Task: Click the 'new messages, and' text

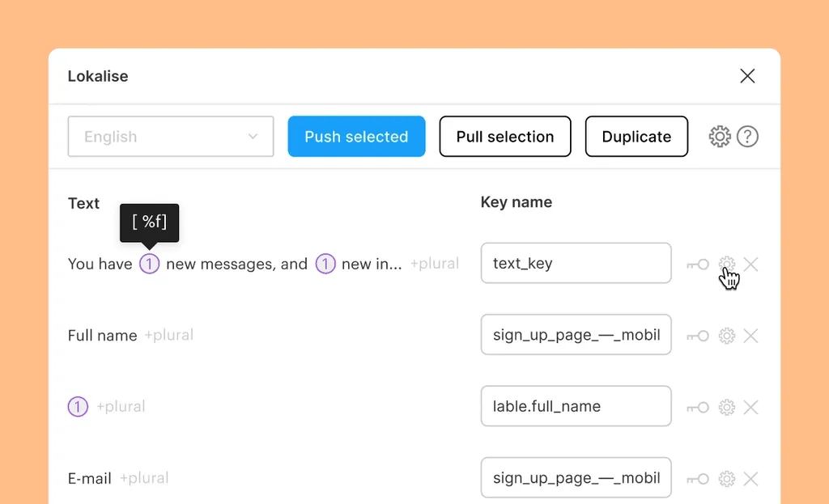Action: tap(237, 264)
